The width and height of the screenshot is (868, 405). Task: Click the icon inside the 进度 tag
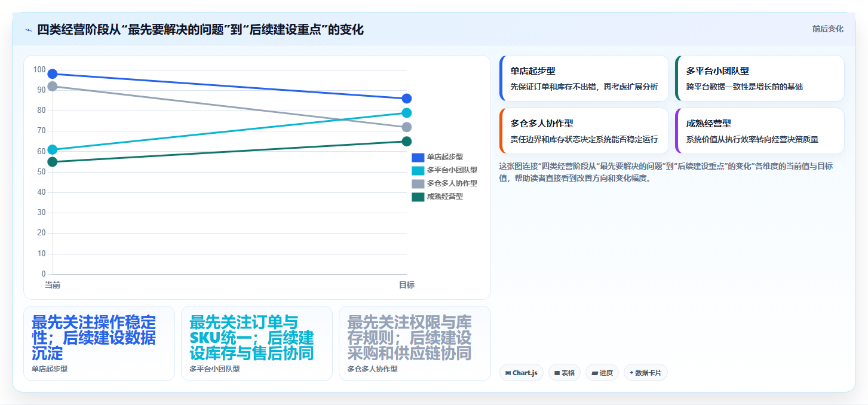(594, 373)
